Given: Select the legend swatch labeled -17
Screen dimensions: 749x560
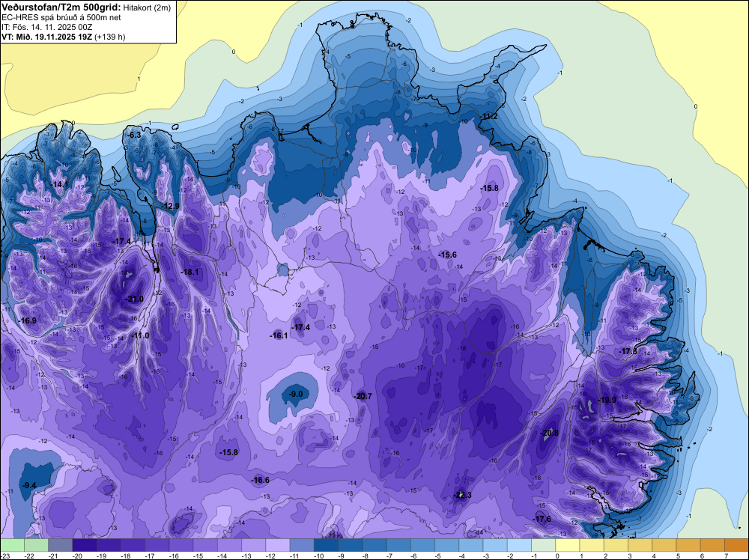Looking at the screenshot, I should 157,545.
